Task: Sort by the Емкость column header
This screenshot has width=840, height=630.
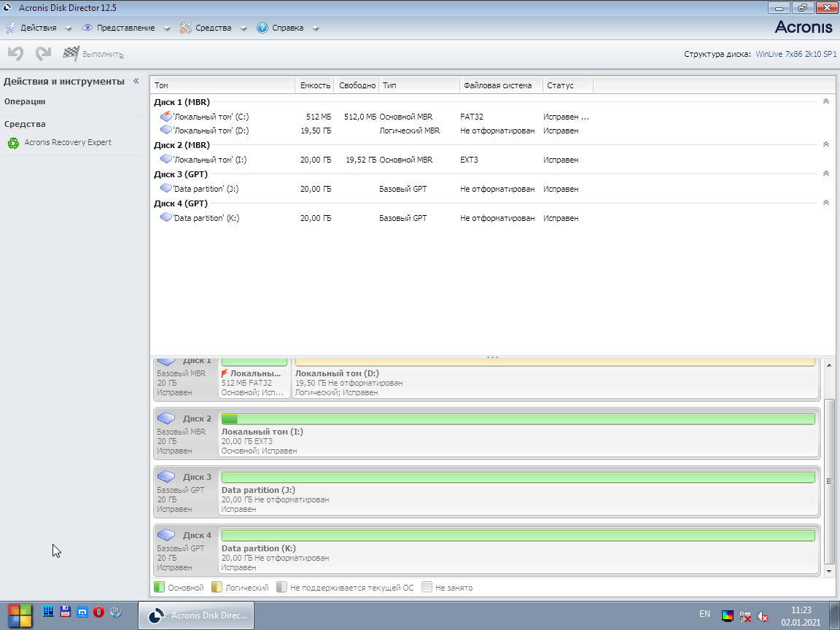Action: coord(314,85)
